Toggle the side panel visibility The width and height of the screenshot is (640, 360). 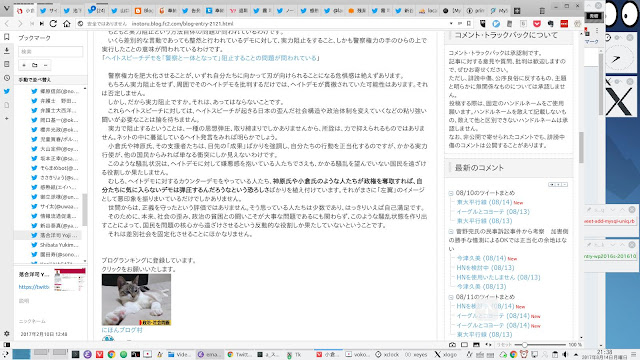pyautogui.click(x=7, y=345)
